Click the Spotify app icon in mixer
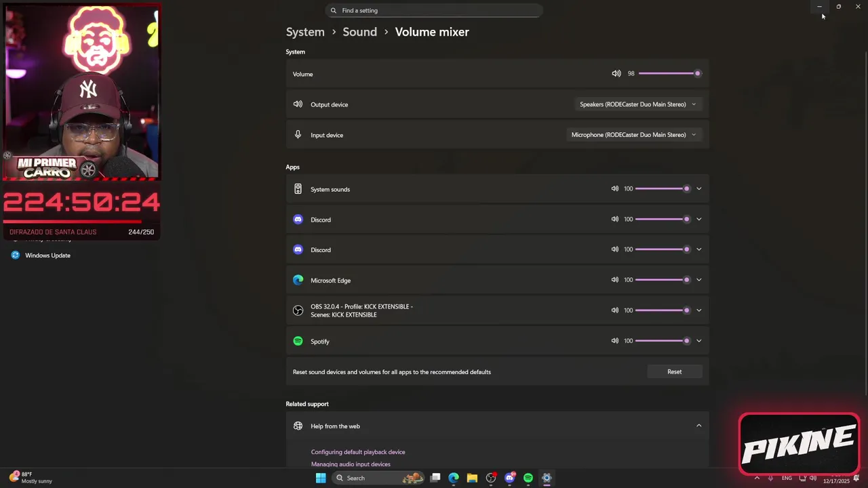The height and width of the screenshot is (488, 868). point(298,341)
